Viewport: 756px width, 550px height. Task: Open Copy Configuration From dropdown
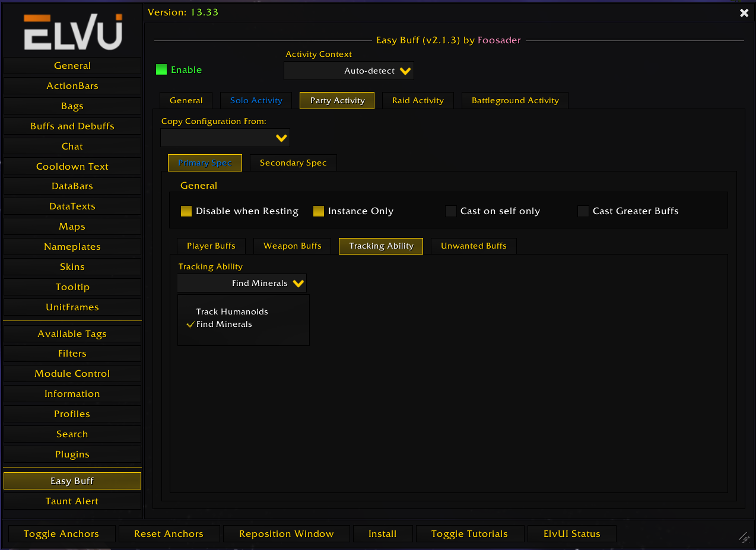(x=225, y=138)
